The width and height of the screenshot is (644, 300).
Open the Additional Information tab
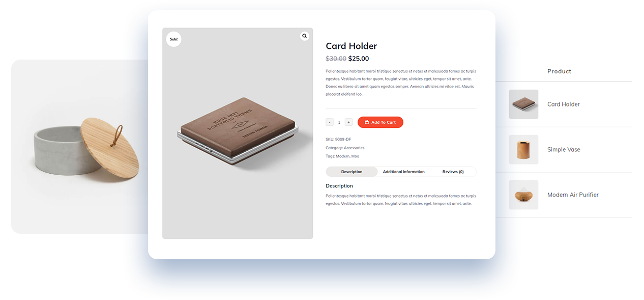click(x=404, y=172)
